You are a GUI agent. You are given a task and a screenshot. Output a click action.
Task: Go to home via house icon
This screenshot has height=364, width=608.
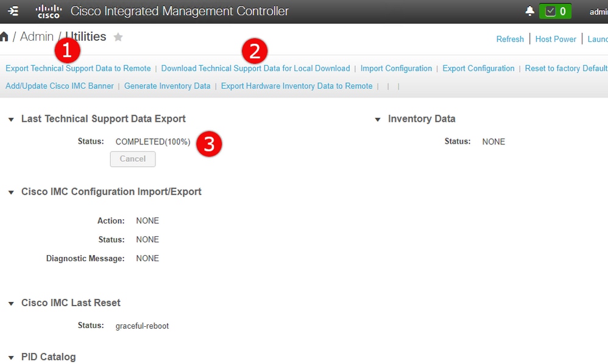[x=4, y=37]
